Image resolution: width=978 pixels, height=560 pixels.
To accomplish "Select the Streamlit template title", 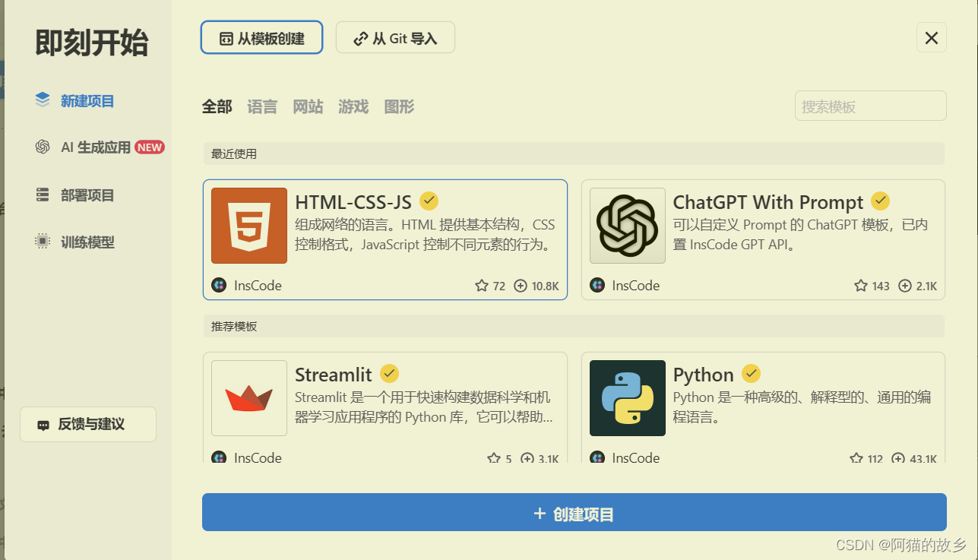I will (x=334, y=375).
